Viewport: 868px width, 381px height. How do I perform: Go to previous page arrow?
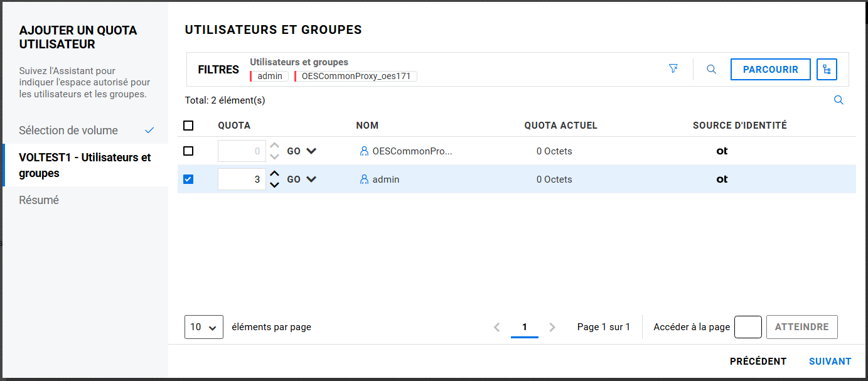coord(496,327)
